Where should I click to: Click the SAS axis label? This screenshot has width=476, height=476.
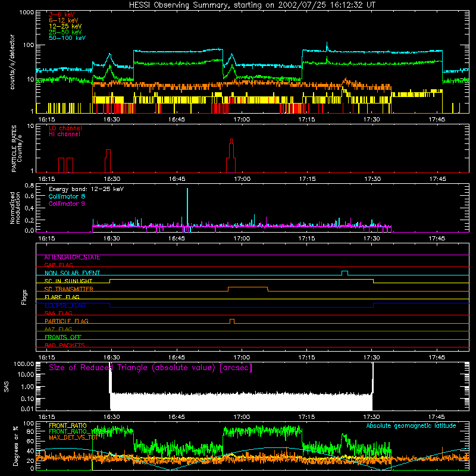7,387
